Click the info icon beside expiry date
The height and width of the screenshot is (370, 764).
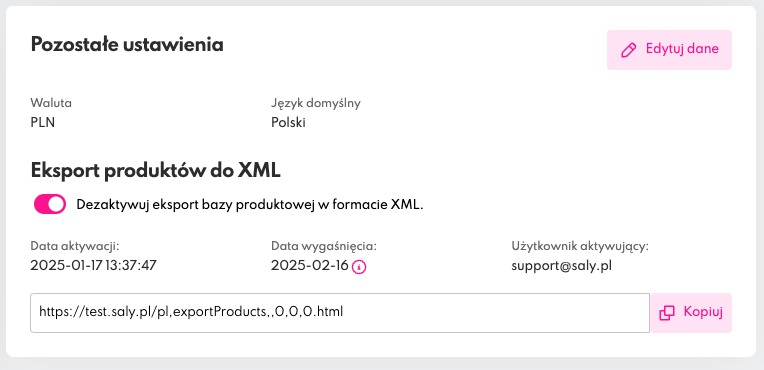point(359,267)
